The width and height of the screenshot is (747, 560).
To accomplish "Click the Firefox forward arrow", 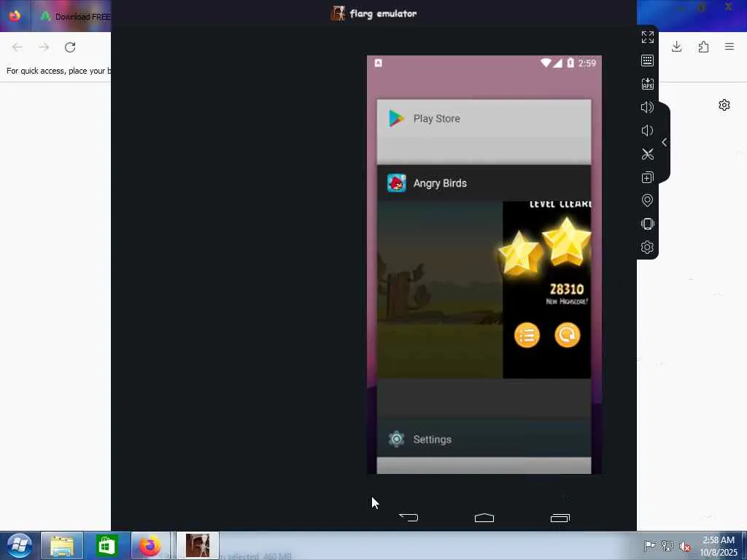I will coord(44,47).
